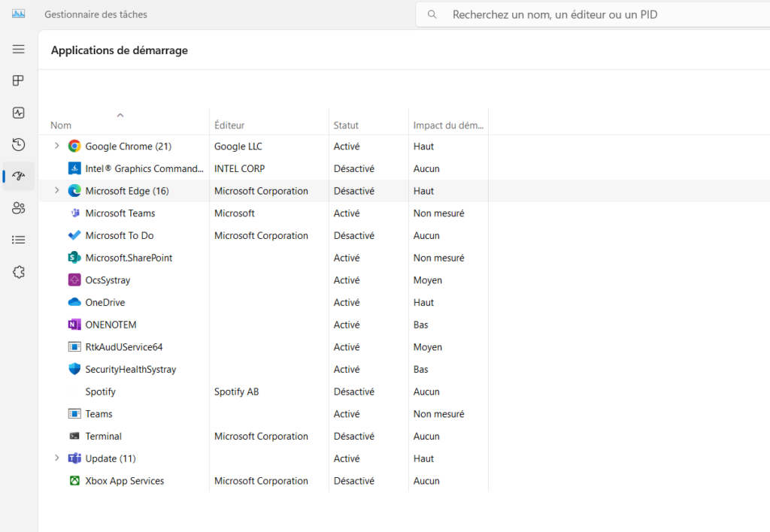Expand the Google Chrome (21) group
770x532 pixels.
click(56, 146)
